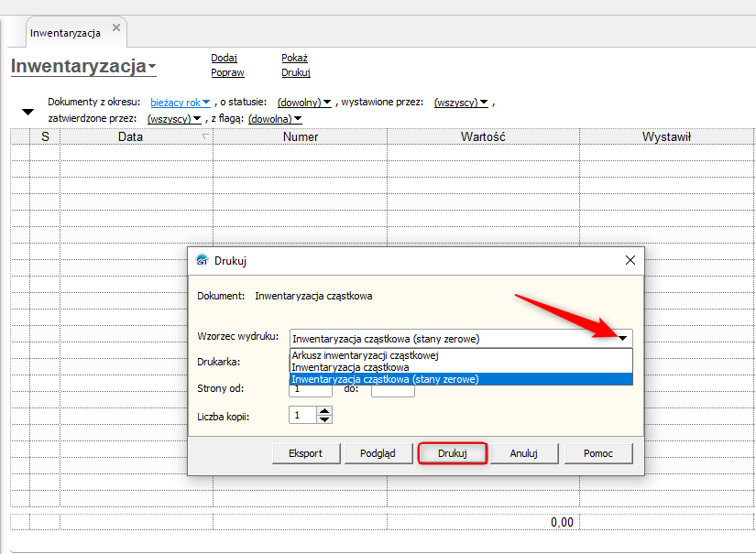This screenshot has width=756, height=554.
Task: Select Arkusz inwentaryzacji cząstkowej option
Action: (x=461, y=355)
